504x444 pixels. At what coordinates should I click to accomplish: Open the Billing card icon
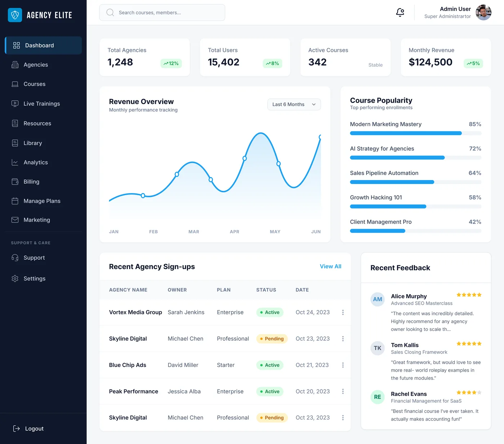click(x=15, y=181)
